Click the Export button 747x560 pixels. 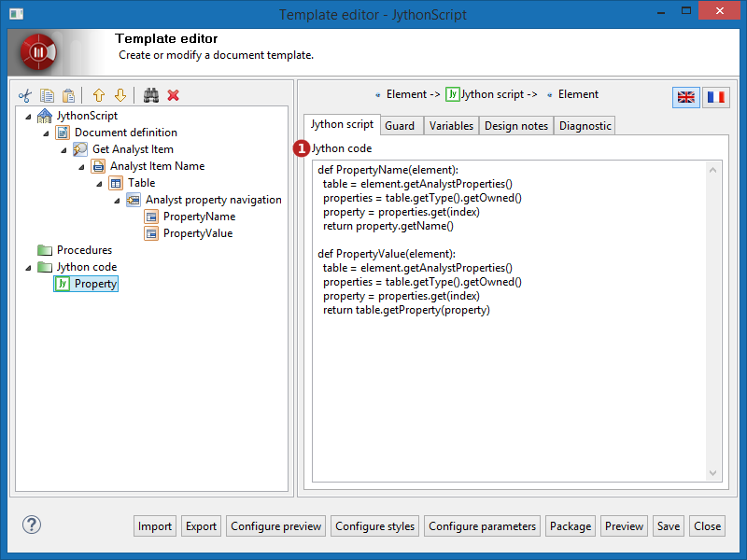tap(201, 526)
